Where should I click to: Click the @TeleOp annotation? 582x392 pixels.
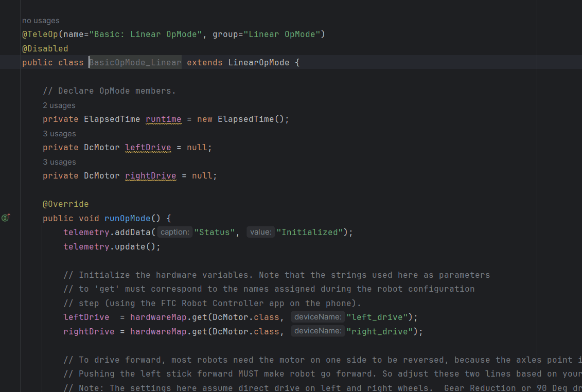[40, 34]
